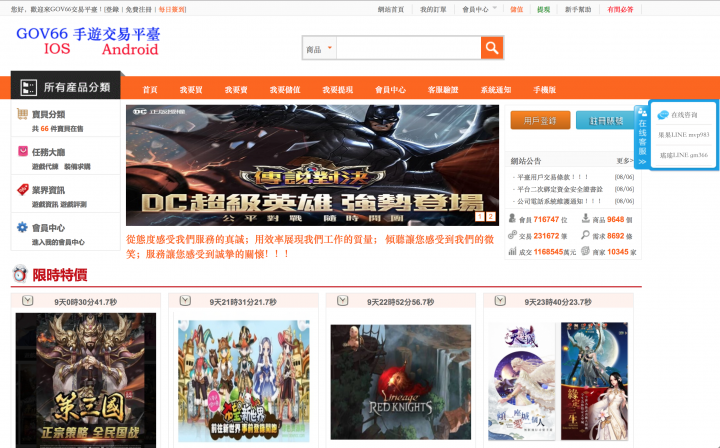
Task: Open the 第三國 game thumbnail
Action: click(x=86, y=380)
